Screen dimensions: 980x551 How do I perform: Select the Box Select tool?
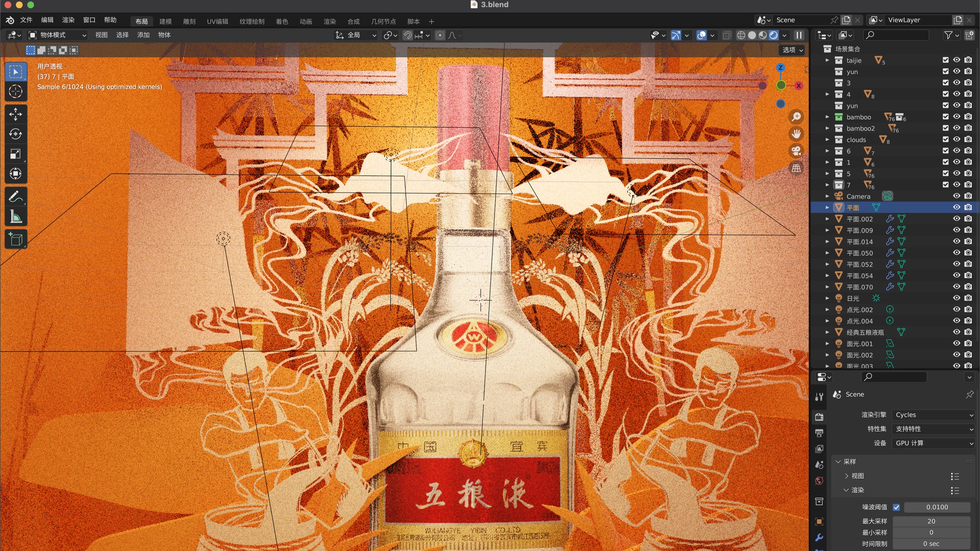[x=16, y=72]
